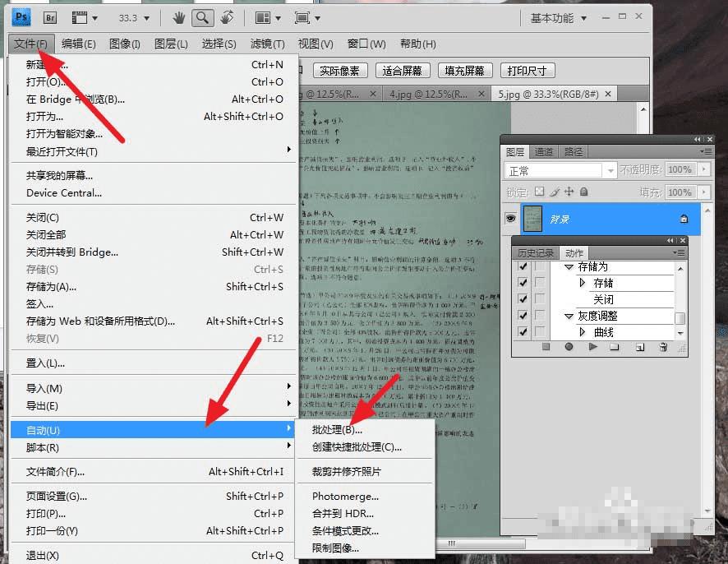Click the 适合屏幕 button
The height and width of the screenshot is (564, 728).
point(402,71)
